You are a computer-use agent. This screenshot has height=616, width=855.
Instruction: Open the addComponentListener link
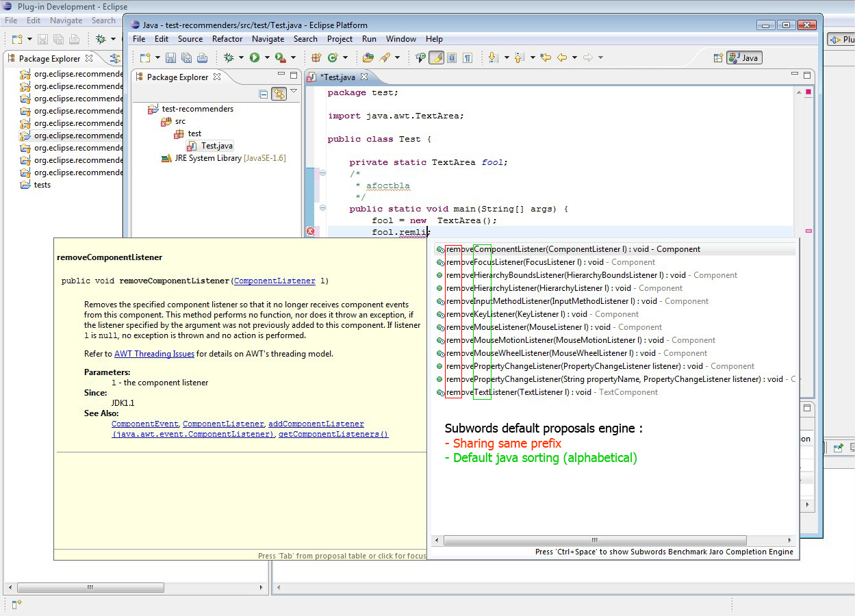[x=316, y=424]
